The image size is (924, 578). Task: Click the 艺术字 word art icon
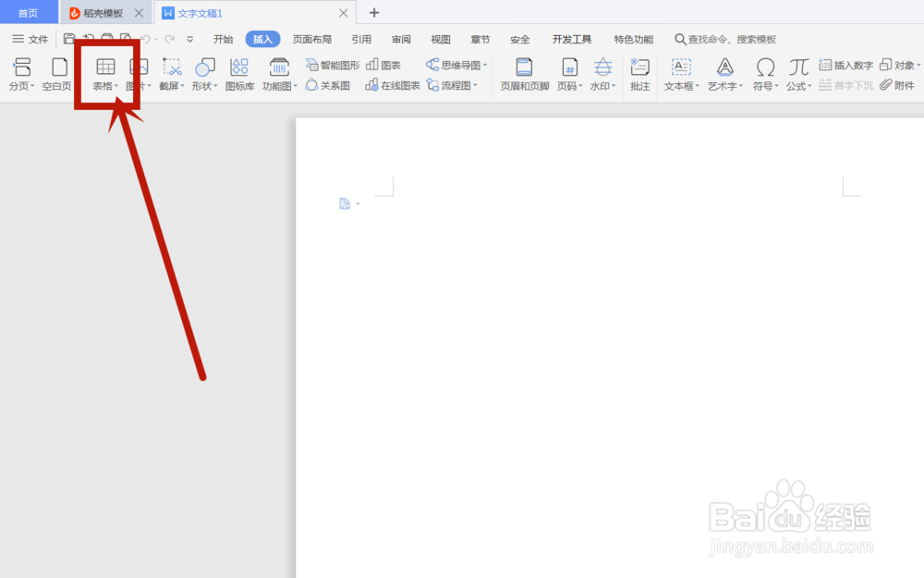coord(724,67)
